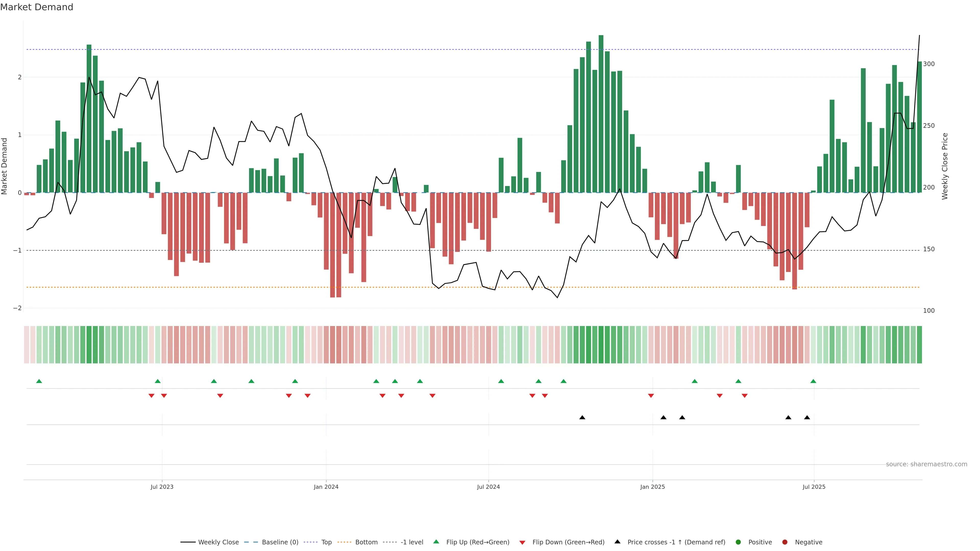Click the Market Demand chart title
The height and width of the screenshot is (551, 980).
point(36,7)
